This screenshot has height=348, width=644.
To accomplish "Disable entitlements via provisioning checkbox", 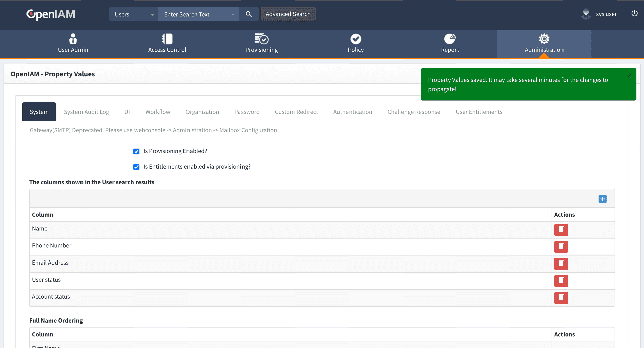I will [136, 167].
